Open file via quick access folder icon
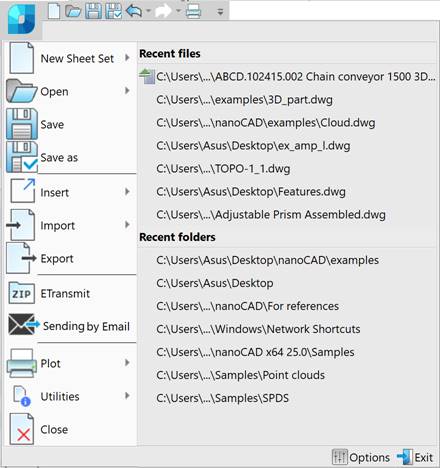 tap(73, 11)
